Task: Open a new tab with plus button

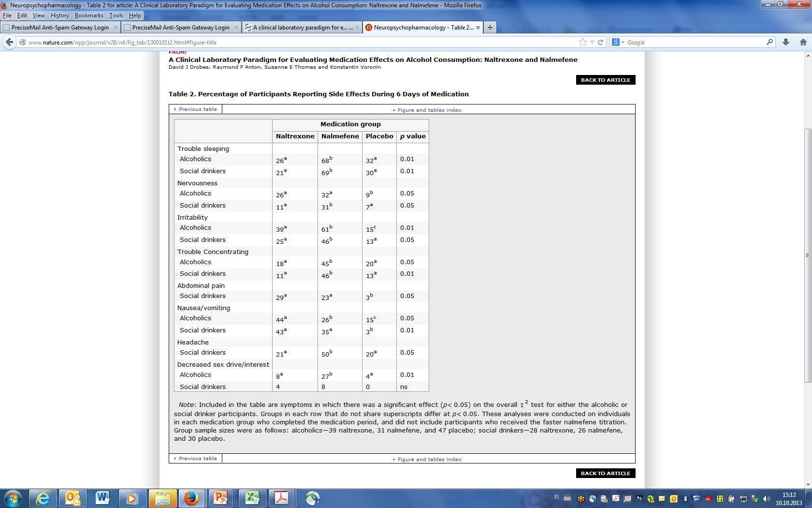Action: point(490,28)
